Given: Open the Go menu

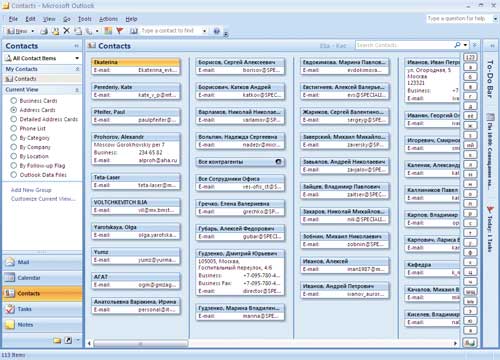Looking at the screenshot, I should point(67,19).
